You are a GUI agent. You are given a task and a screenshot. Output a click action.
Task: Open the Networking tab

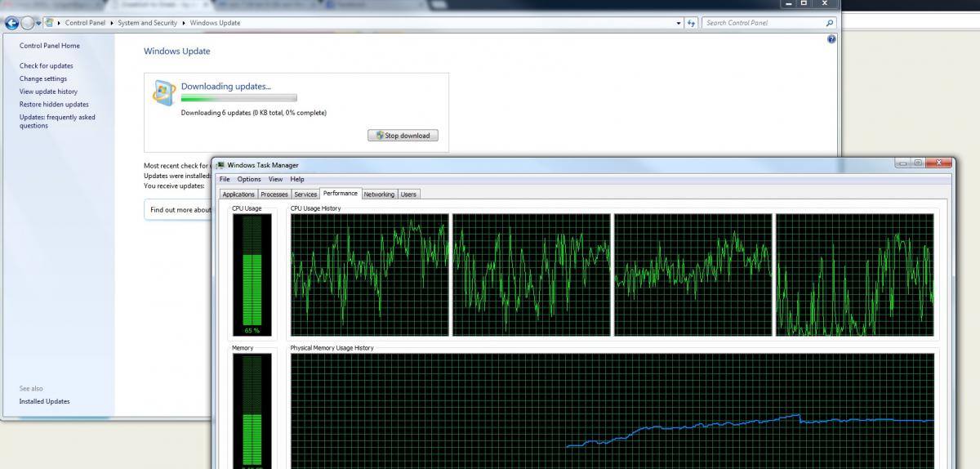click(x=379, y=194)
